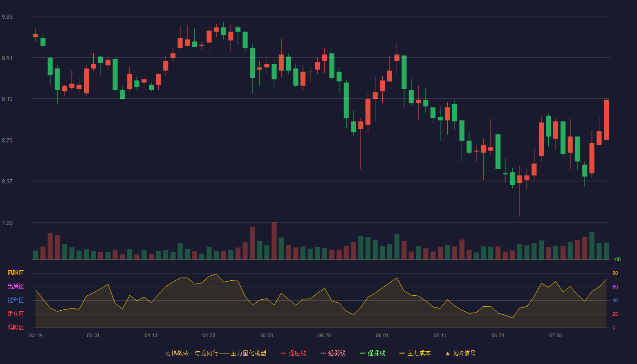Toggle the 主力成本 legend entry
The image size is (637, 364).
pyautogui.click(x=415, y=353)
